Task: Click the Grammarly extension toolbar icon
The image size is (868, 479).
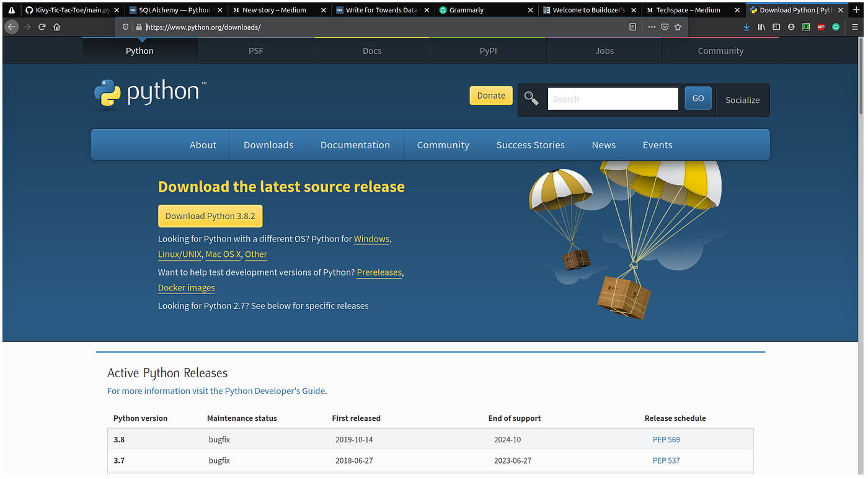Action: click(x=836, y=27)
